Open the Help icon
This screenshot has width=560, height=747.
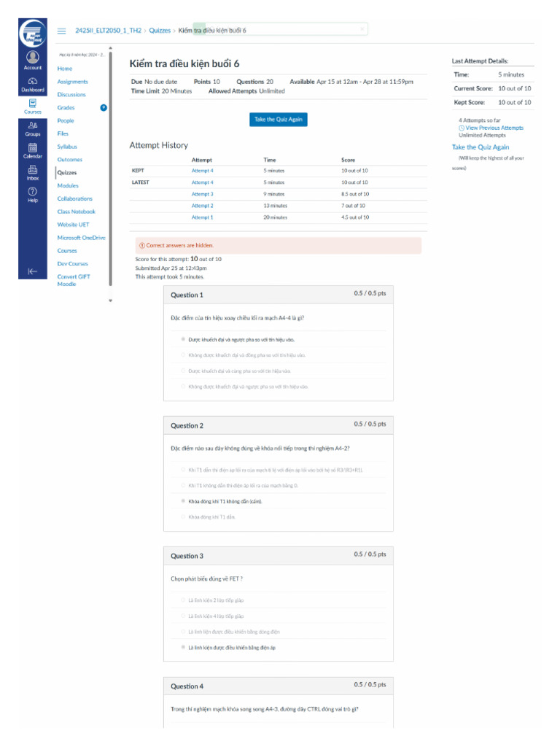tap(32, 192)
